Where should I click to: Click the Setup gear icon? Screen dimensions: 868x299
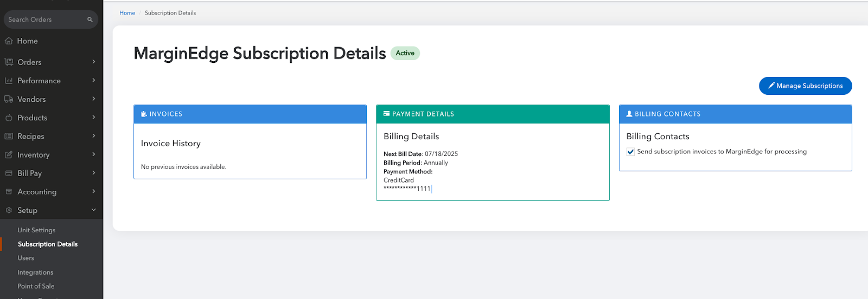click(9, 210)
